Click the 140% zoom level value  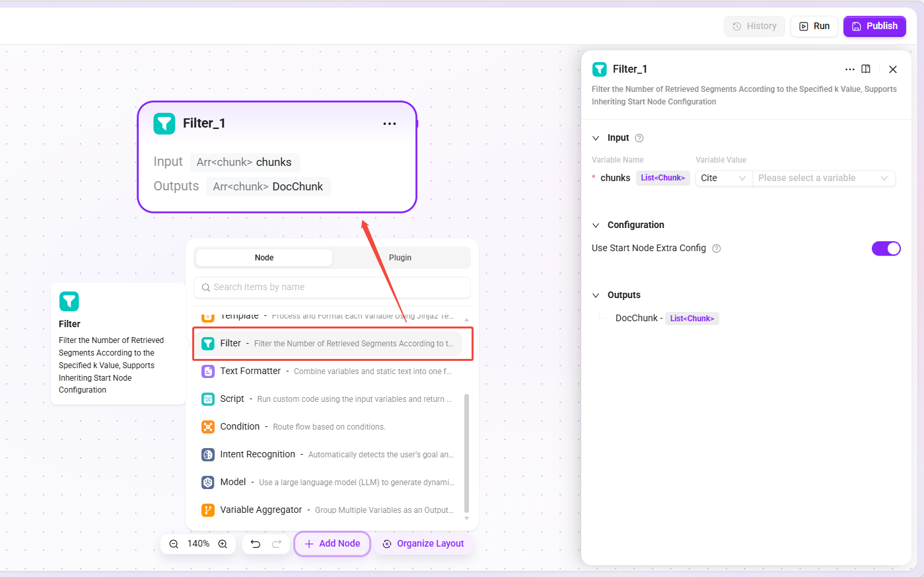point(198,544)
